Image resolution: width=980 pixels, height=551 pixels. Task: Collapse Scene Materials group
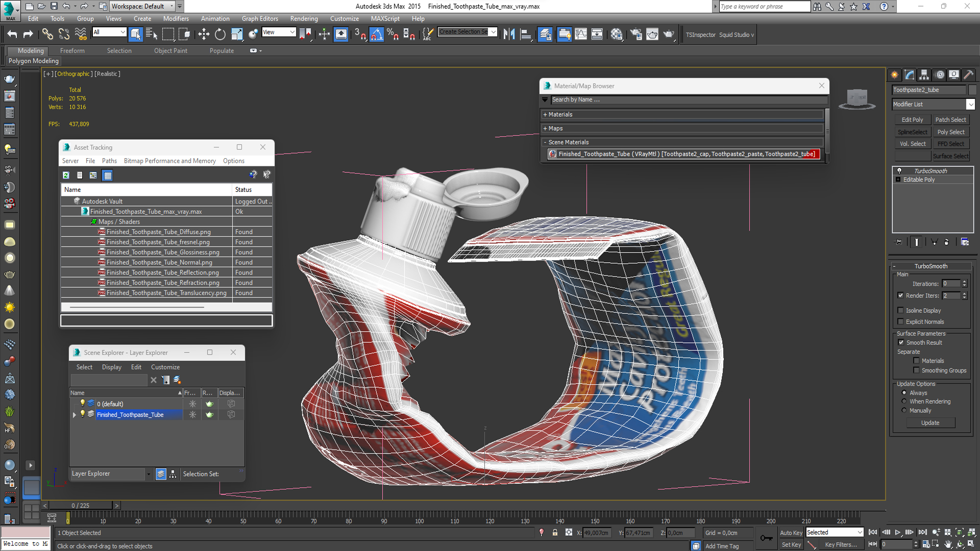pos(682,142)
